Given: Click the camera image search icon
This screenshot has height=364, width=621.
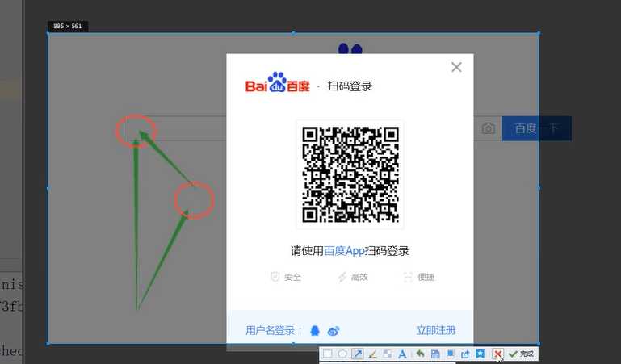Looking at the screenshot, I should coord(489,128).
